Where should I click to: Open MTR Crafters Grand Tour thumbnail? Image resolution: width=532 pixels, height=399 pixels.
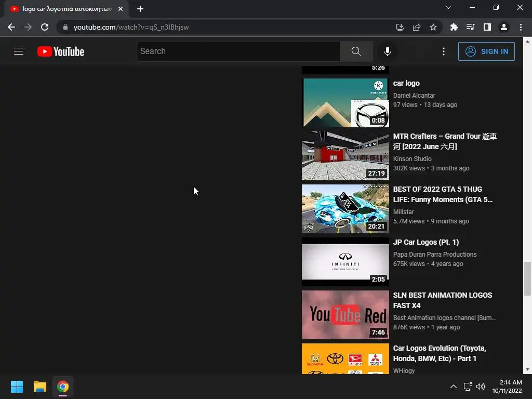(345, 156)
